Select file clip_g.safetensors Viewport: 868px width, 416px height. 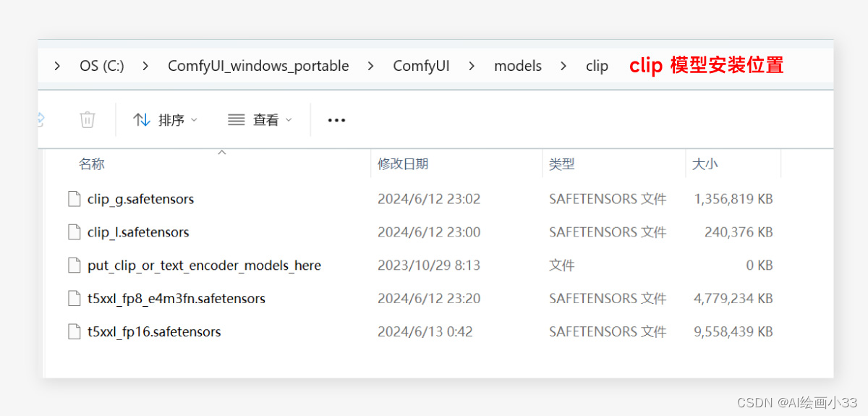[x=141, y=199]
